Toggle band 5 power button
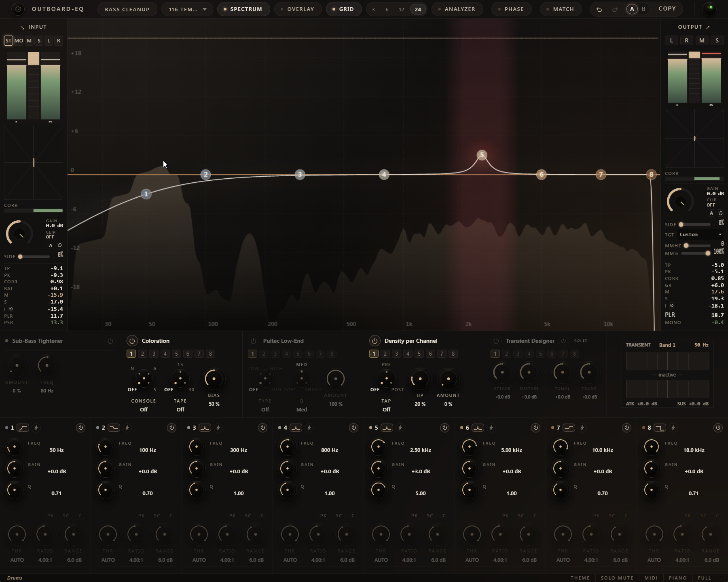Screen dimensions: 728x582 click(x=444, y=428)
